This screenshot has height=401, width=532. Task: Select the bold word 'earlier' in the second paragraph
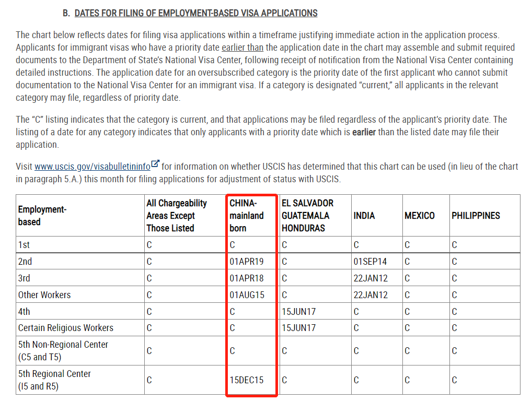[x=364, y=132]
